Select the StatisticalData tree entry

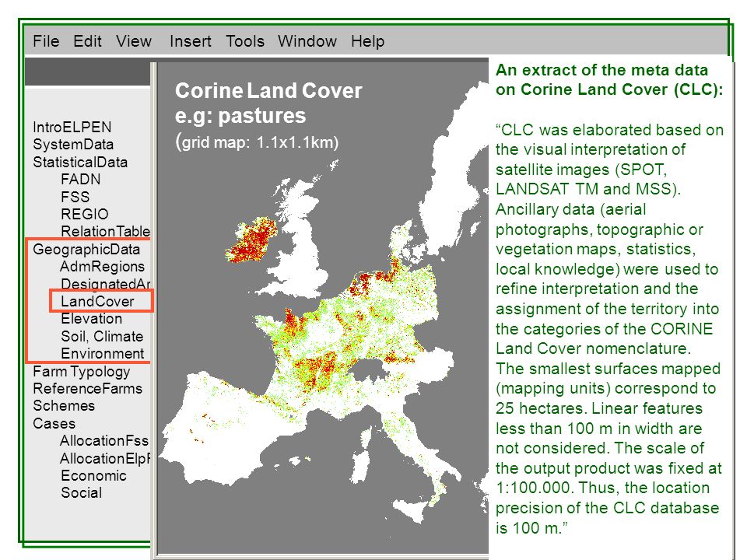80,163
